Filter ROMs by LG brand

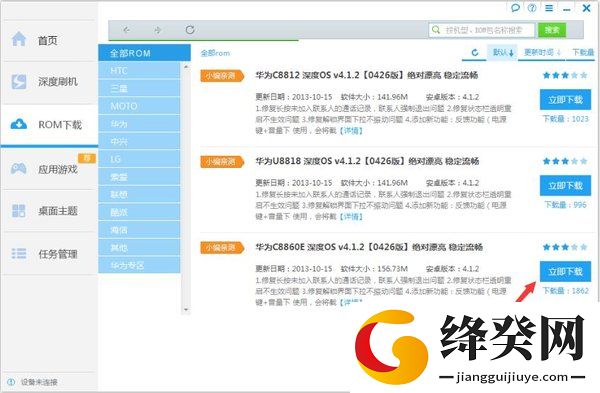click(x=139, y=159)
